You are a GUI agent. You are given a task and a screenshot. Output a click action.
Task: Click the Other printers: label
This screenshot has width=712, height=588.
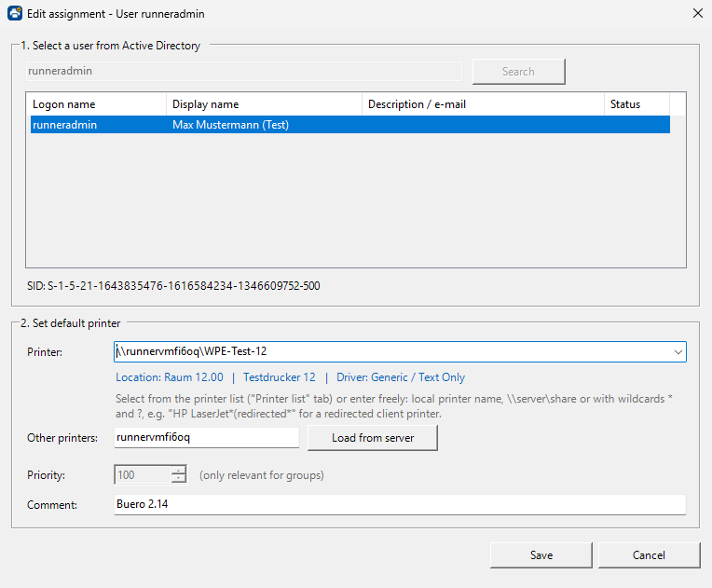point(62,438)
